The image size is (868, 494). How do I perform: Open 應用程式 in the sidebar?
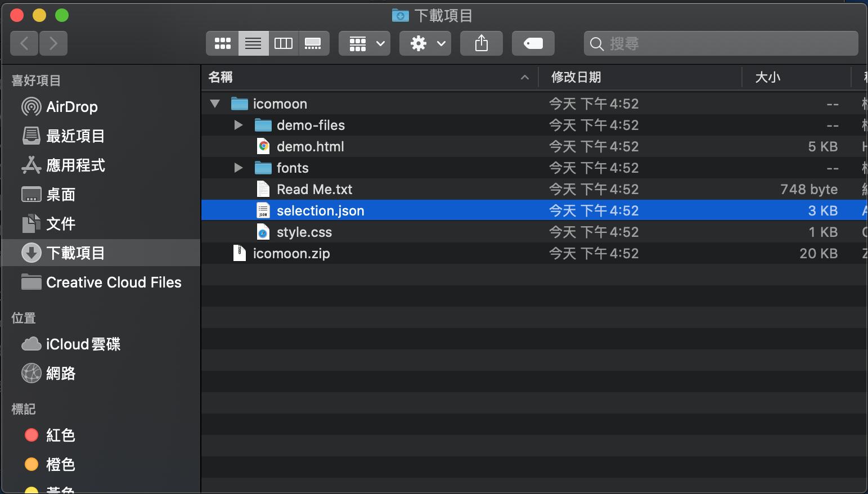point(101,165)
